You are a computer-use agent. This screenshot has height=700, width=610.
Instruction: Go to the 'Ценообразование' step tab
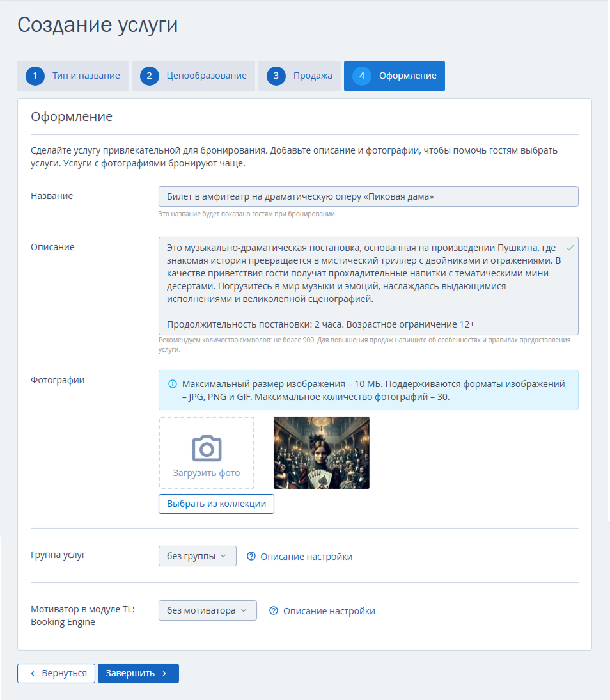point(193,76)
